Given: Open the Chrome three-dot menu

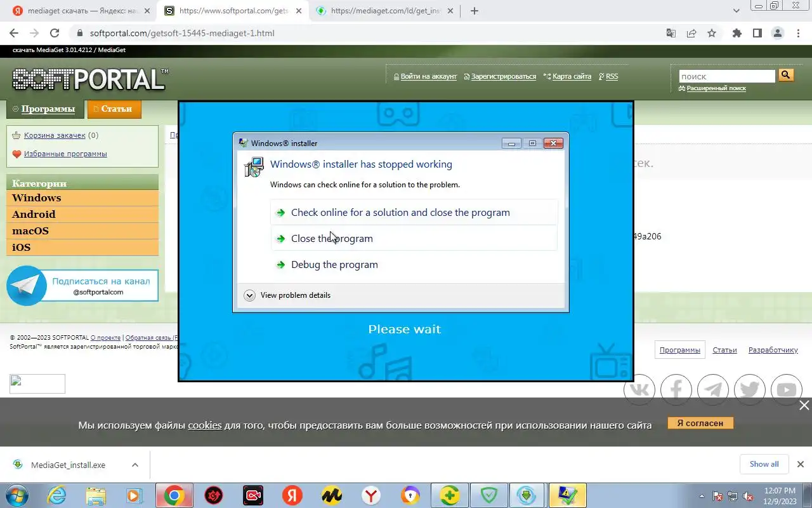Looking at the screenshot, I should click(x=797, y=33).
